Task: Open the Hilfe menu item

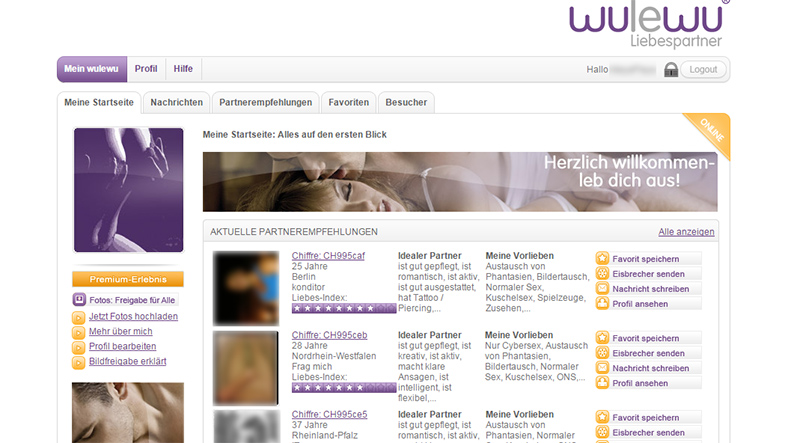Action: tap(183, 69)
